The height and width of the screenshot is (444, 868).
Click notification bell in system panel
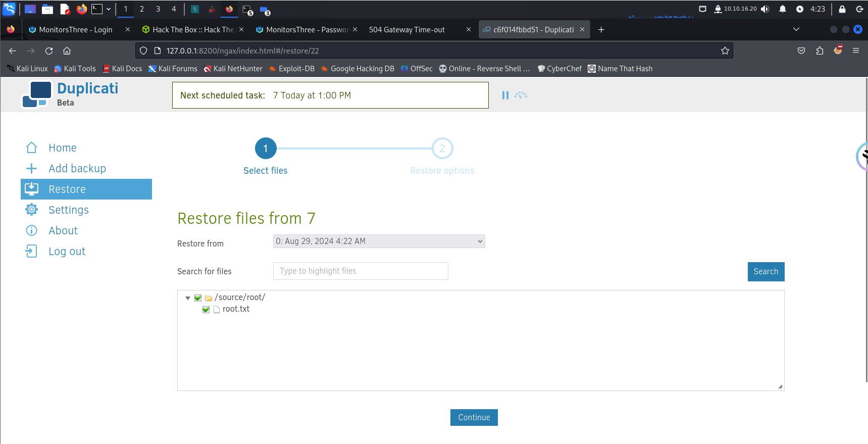pos(782,9)
